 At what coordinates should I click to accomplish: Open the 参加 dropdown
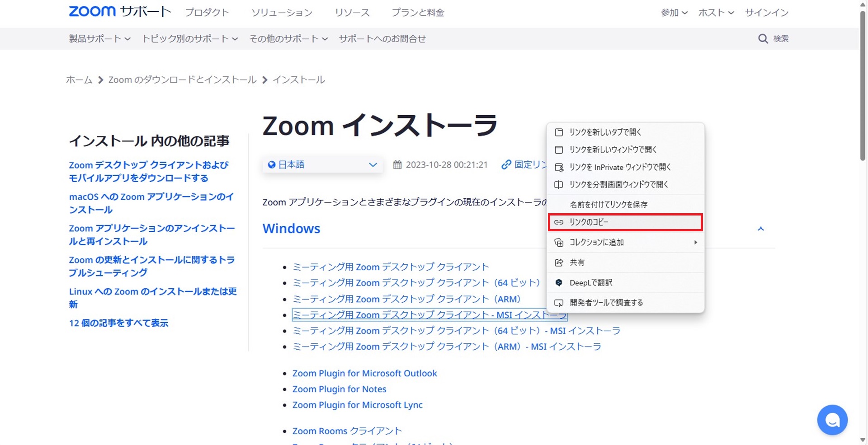(x=674, y=13)
